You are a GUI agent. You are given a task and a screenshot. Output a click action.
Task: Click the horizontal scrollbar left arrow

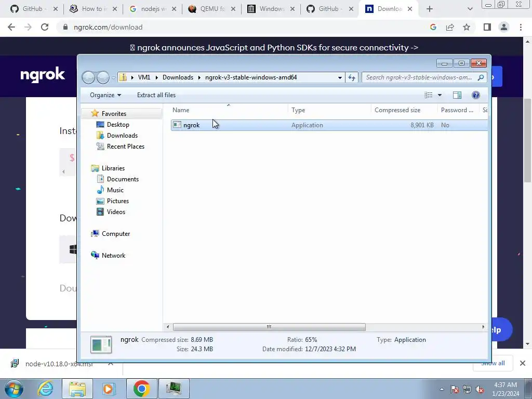(x=168, y=327)
